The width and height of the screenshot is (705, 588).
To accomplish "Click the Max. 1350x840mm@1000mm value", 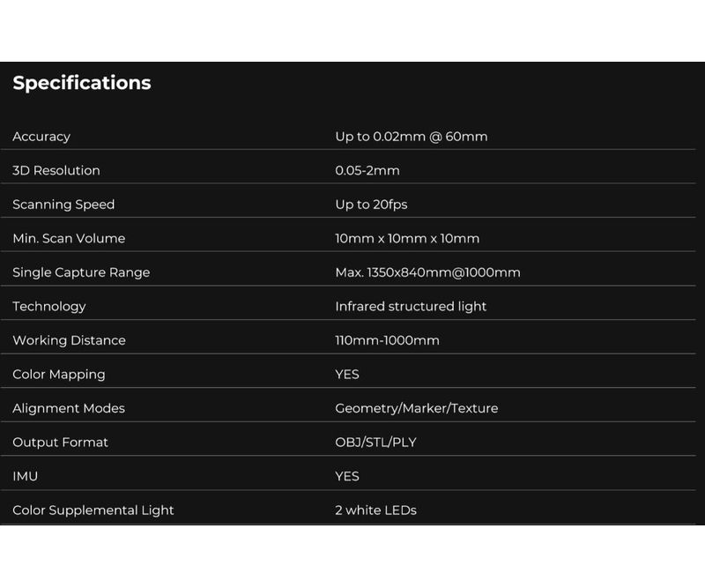I will click(x=427, y=272).
